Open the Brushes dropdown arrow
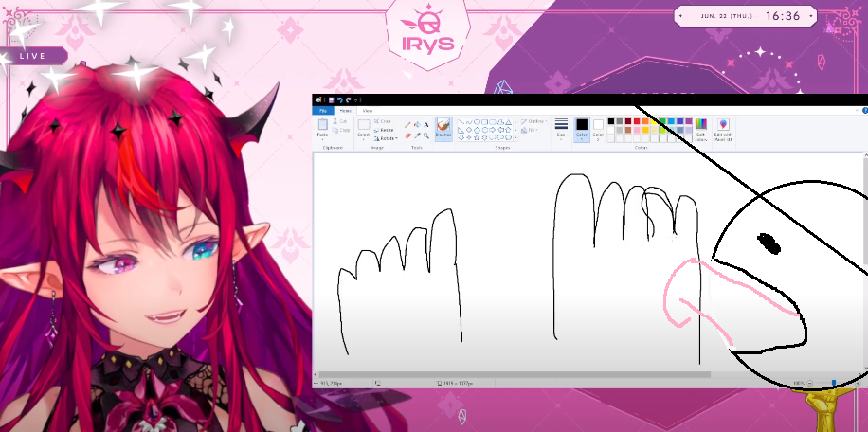Image resolution: width=868 pixels, height=432 pixels. (443, 139)
